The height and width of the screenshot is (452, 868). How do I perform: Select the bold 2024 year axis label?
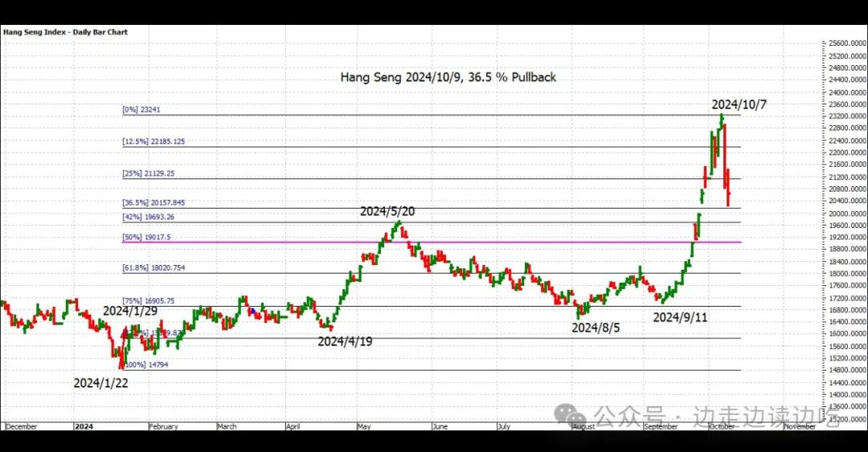click(x=84, y=426)
